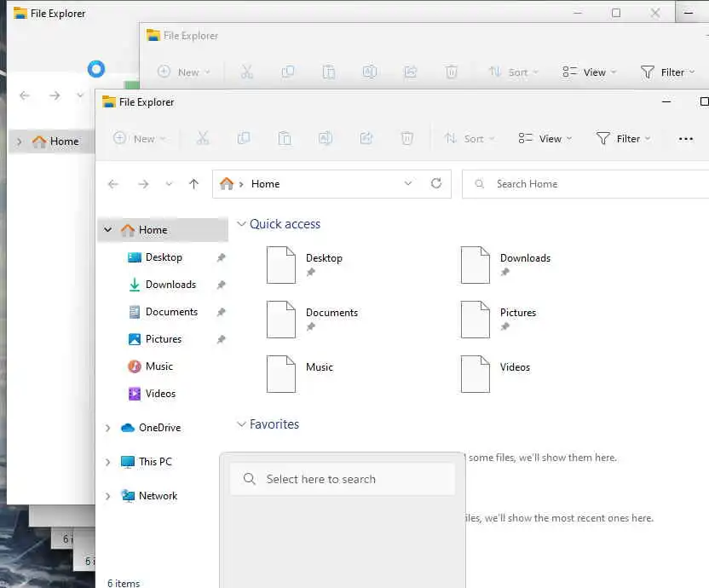Collapse the Home tree node chevron
The width and height of the screenshot is (709, 588).
tap(107, 230)
